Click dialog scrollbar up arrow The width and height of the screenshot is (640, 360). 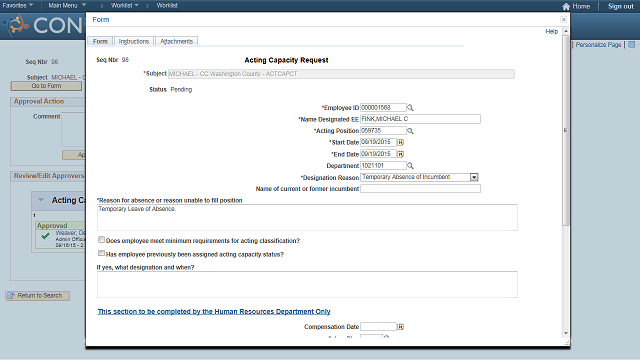pyautogui.click(x=566, y=31)
